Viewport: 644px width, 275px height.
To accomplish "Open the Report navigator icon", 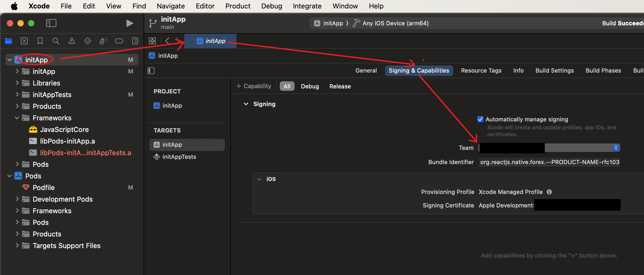I will click(x=135, y=41).
